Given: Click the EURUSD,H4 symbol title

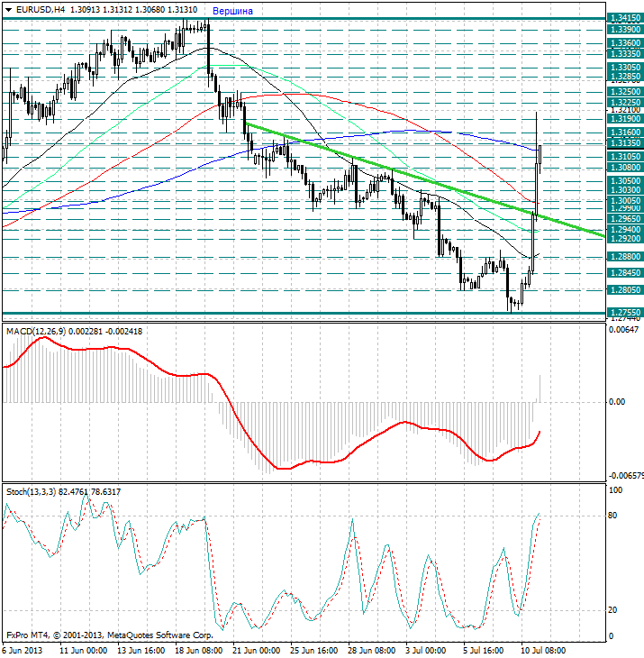Looking at the screenshot, I should click(x=41, y=10).
